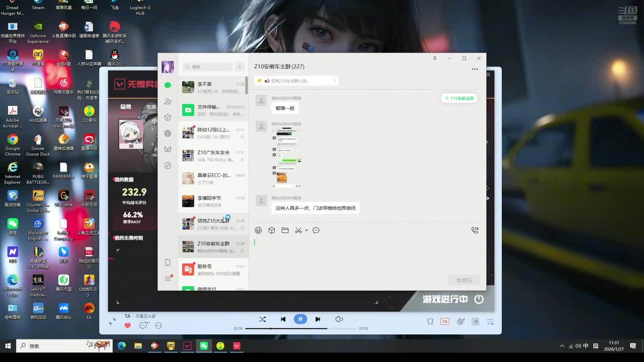Viewport: 644px width, 362px height.
Task: Open the emoji picker in chat toolbar
Action: click(x=258, y=230)
